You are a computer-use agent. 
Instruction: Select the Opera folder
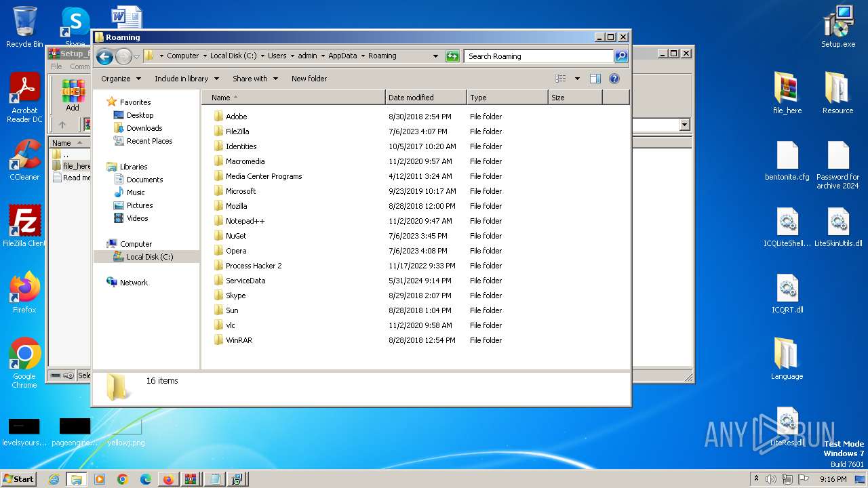(236, 251)
